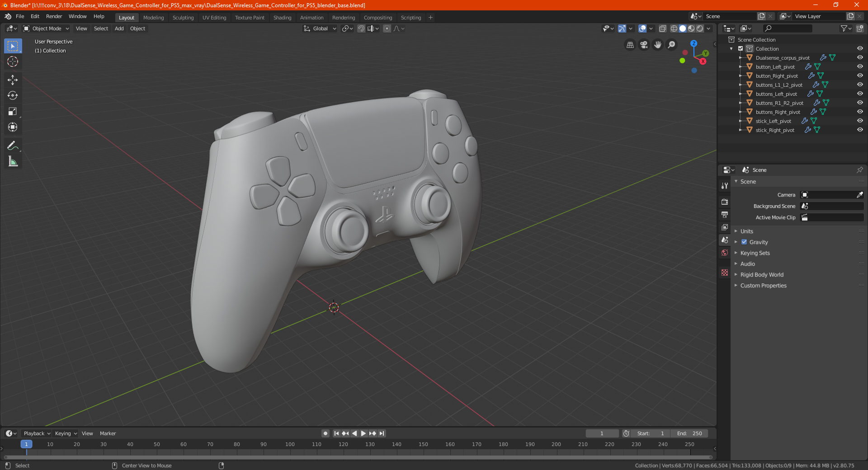Expand the Custom Properties panel
This screenshot has height=470, width=868.
click(763, 286)
